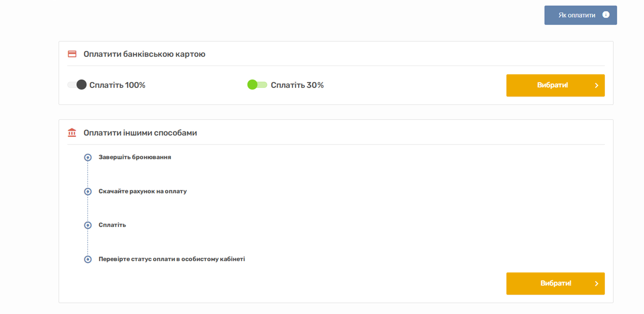Toggle the Сплатіть 100% switch
This screenshot has width=644, height=314.
coord(77,85)
